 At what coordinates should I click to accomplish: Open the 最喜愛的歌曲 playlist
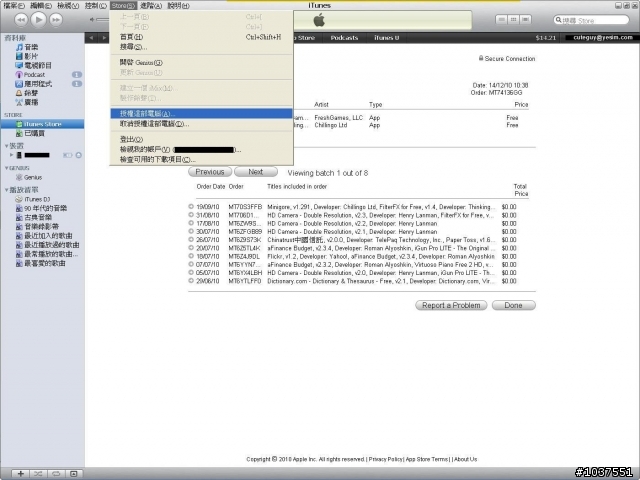(44, 263)
